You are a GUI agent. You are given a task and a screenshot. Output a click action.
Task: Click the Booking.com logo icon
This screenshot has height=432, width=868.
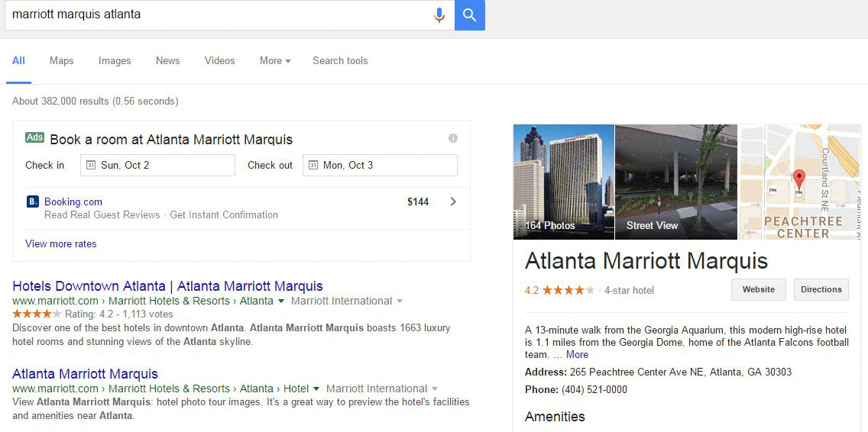tap(33, 201)
